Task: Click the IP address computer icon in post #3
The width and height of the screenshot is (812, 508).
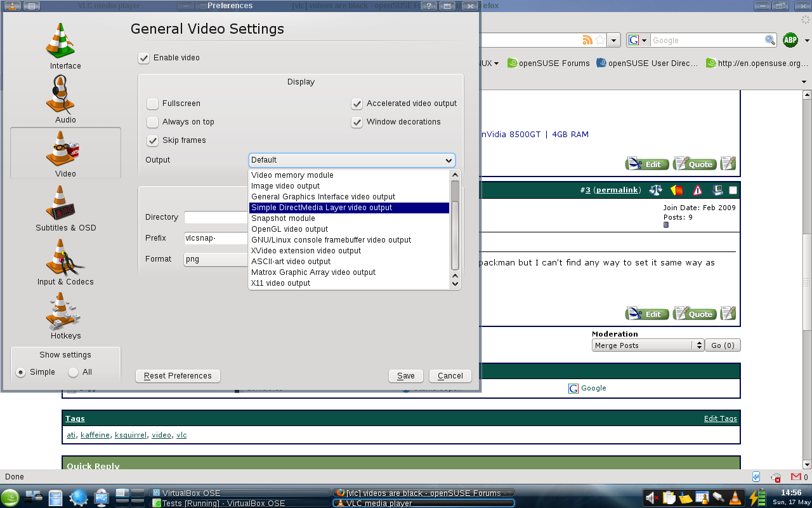Action: click(x=717, y=190)
